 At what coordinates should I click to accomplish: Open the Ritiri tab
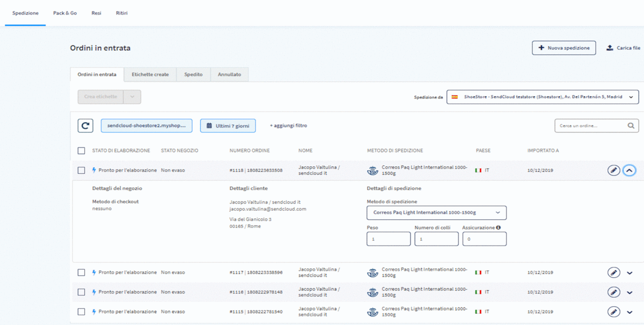pos(122,13)
